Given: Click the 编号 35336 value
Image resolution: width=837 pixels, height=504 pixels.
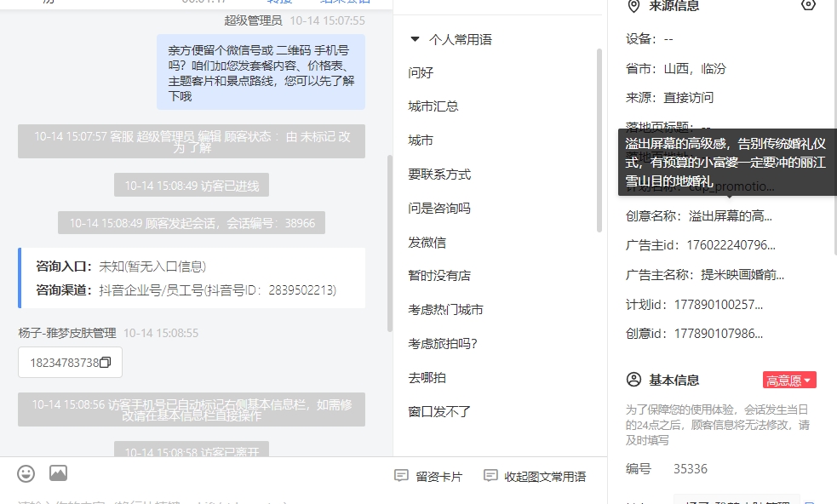Looking at the screenshot, I should click(x=691, y=469).
